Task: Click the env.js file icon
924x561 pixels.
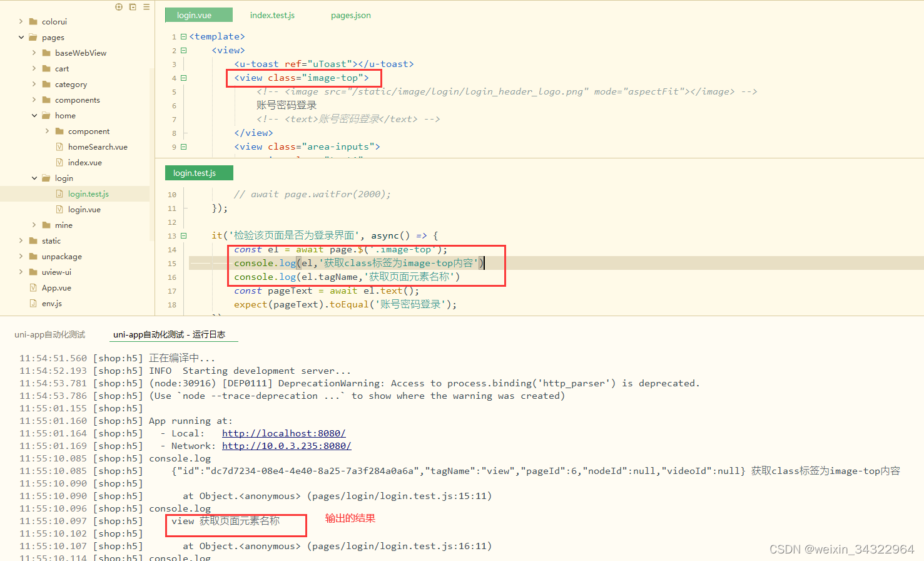Action: coord(33,303)
